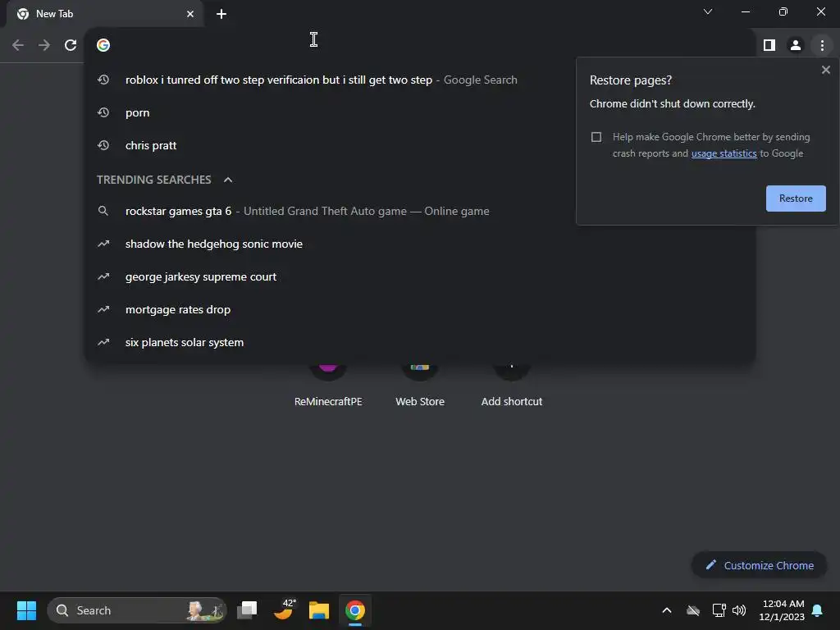Open the weather widget showing 42°
Screen dimensions: 840x630
[283, 610]
